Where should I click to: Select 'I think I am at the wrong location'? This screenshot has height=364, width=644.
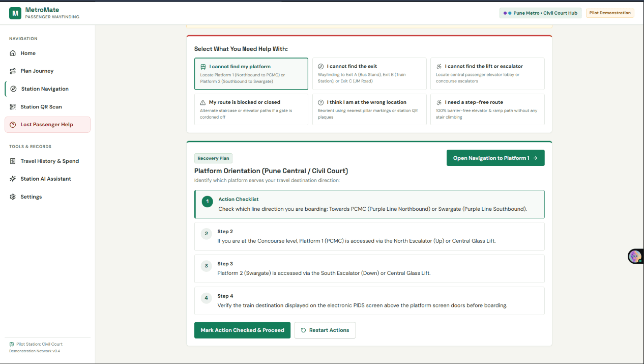(369, 109)
